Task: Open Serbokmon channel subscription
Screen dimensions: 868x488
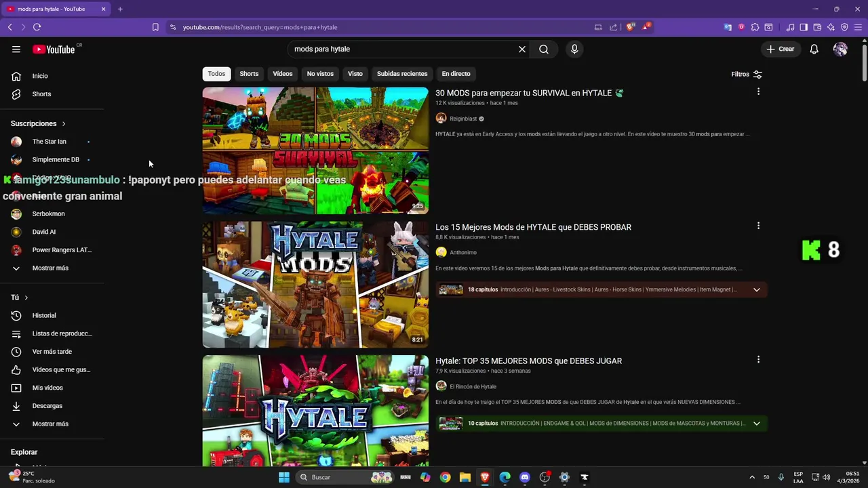Action: 52,213
